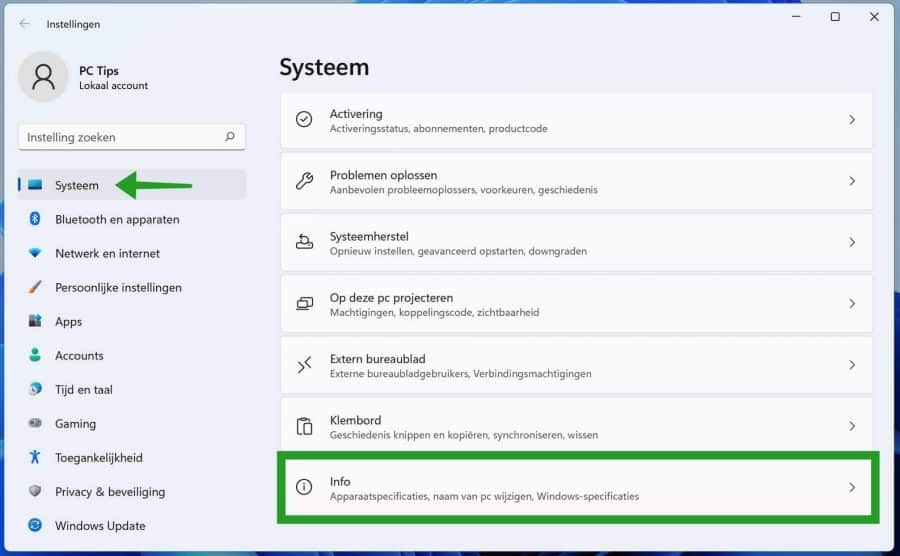Open Bluetooth en apparaten section

pos(131,219)
